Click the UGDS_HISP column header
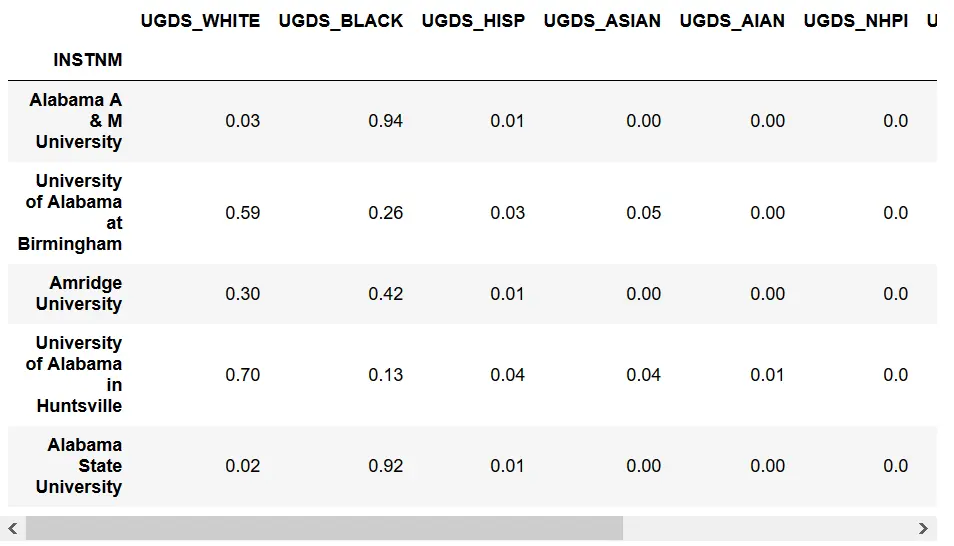This screenshot has height=546, width=954. (x=473, y=20)
